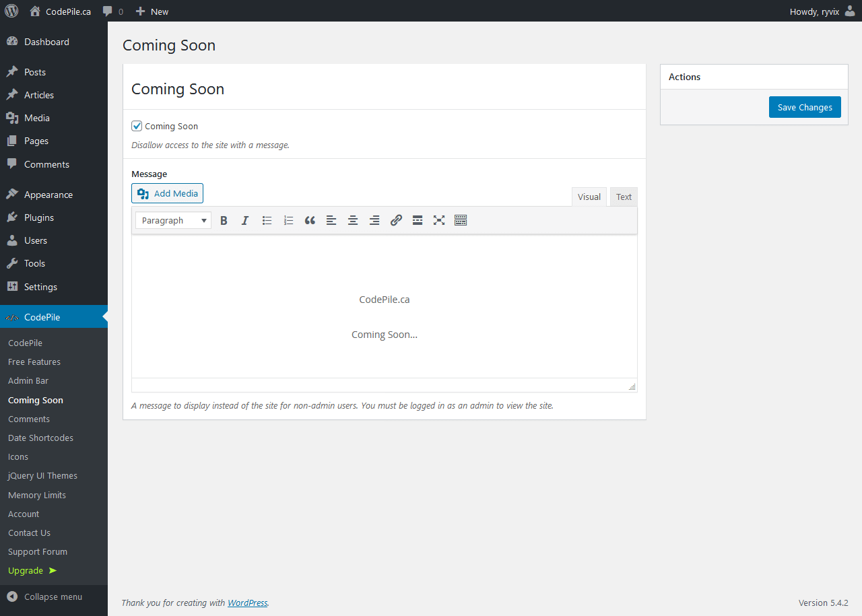Viewport: 862px width, 616px height.
Task: Align text right in the editor
Action: pos(374,220)
